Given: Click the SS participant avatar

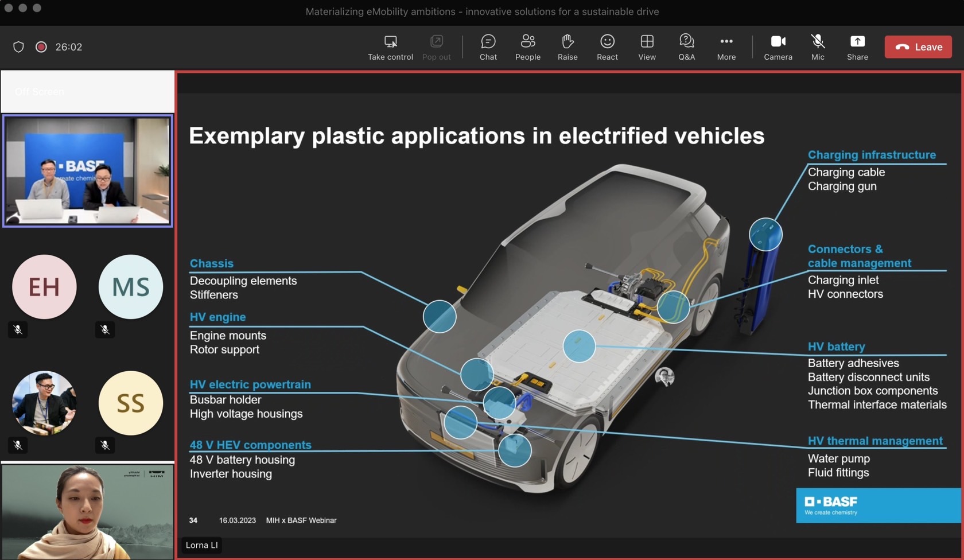Looking at the screenshot, I should point(131,403).
